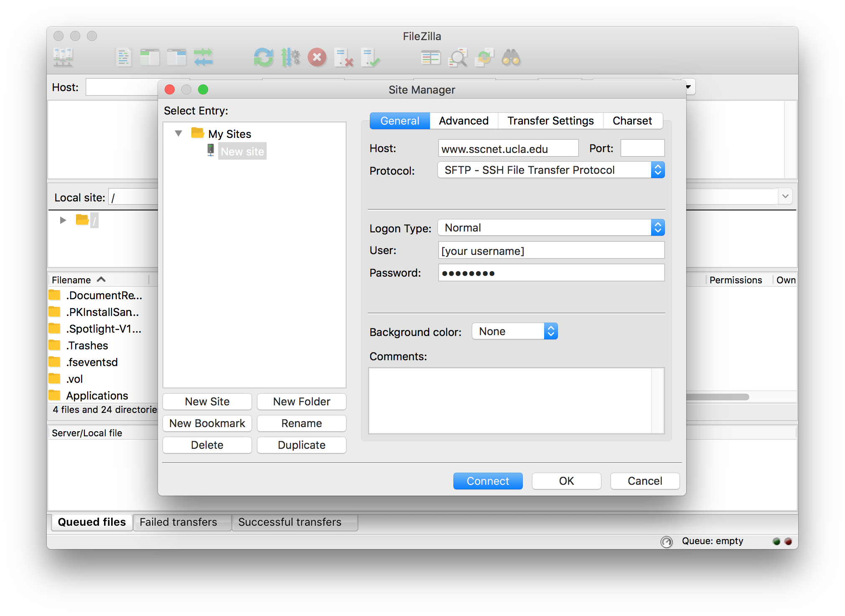
Task: Switch to the Advanced tab
Action: pyautogui.click(x=463, y=121)
